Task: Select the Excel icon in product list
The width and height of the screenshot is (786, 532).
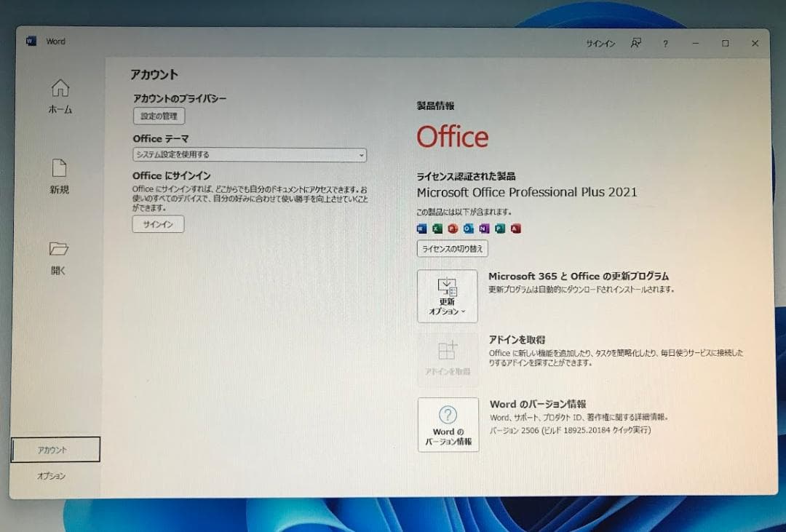Action: (437, 228)
